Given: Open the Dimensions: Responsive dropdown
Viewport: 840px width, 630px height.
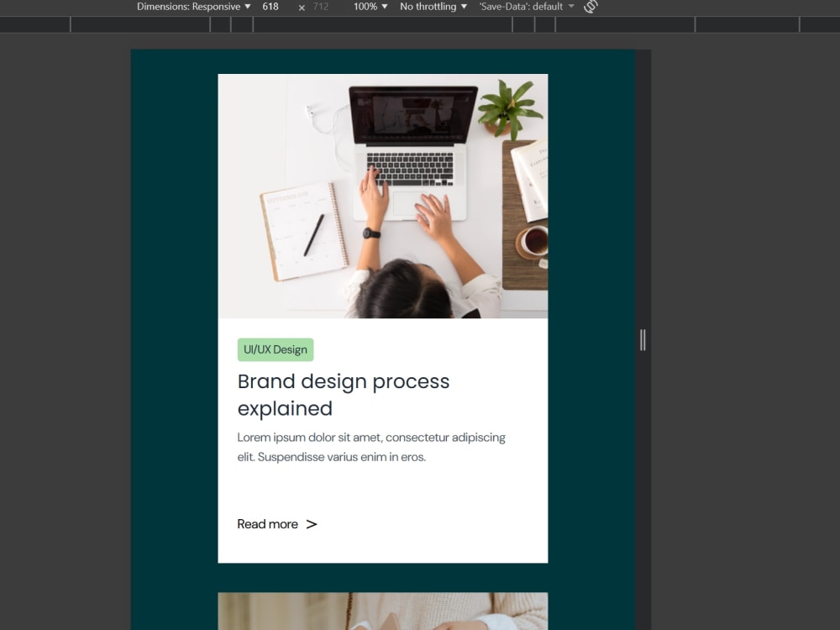Looking at the screenshot, I should click(193, 7).
